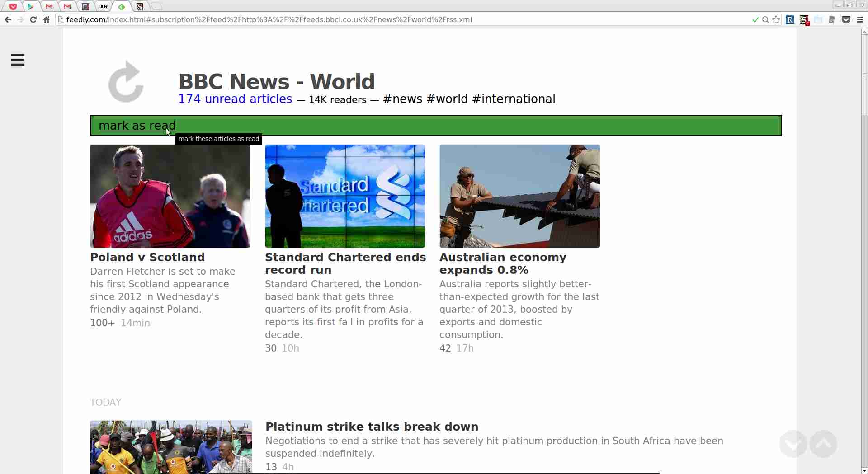Open a new browser tab
Screen dimensions: 868x474
coord(156,6)
